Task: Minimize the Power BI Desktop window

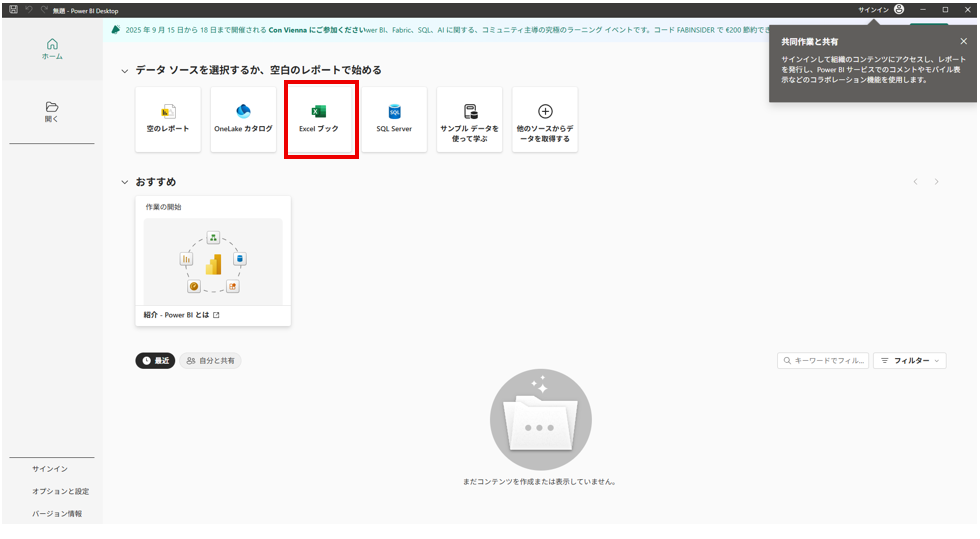Action: (922, 9)
